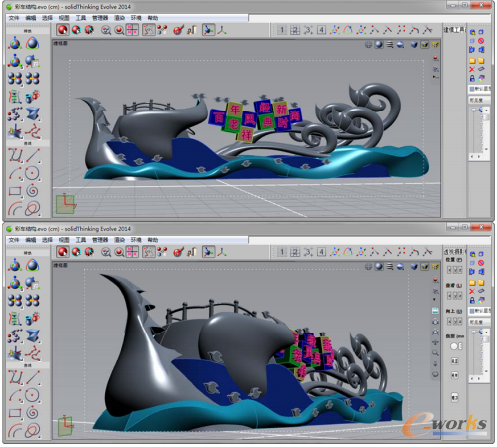497x447 pixels.
Task: Click the color wheel icon in bottom window right panel
Action: (481, 301)
